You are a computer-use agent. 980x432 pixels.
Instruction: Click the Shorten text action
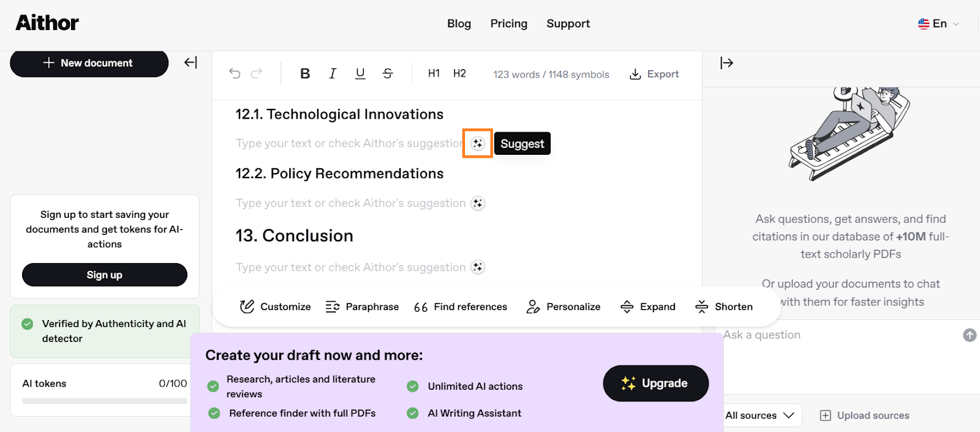click(x=724, y=307)
